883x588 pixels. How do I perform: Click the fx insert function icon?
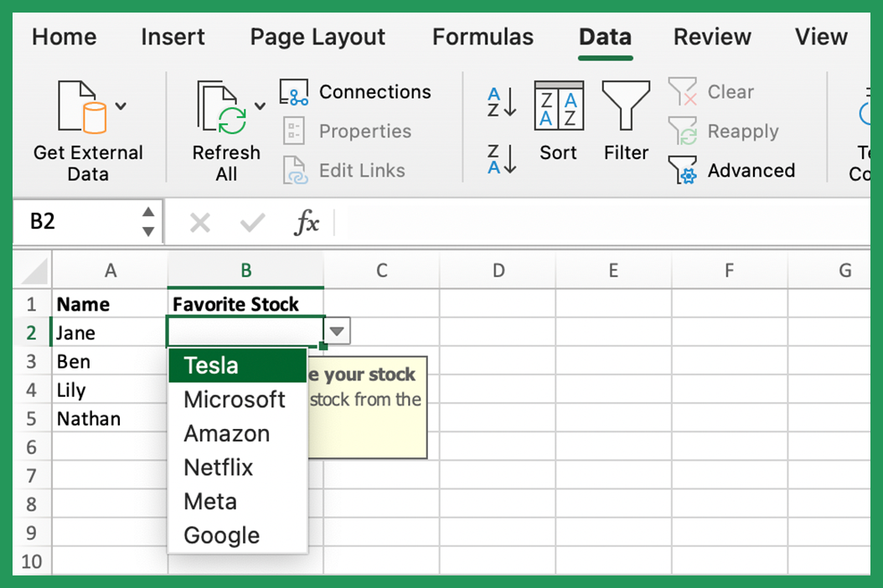[x=307, y=223]
